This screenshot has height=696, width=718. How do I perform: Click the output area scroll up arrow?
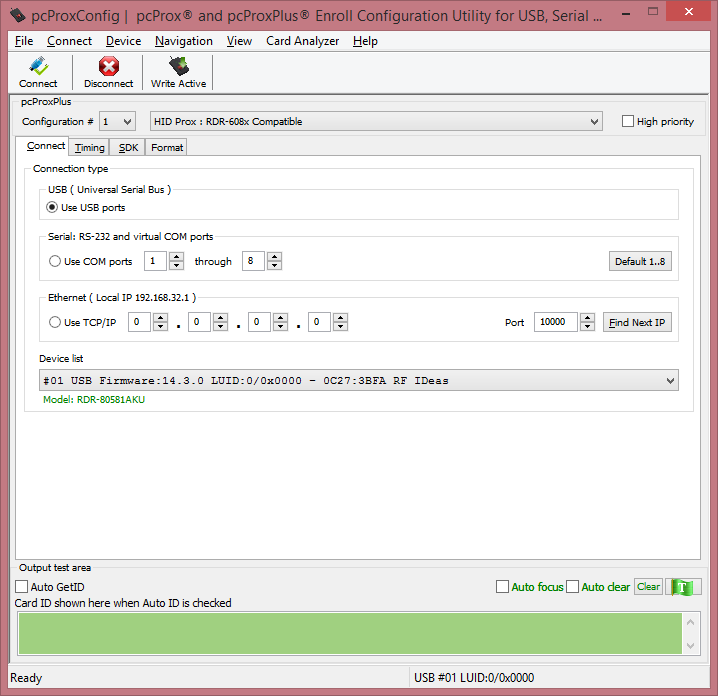[691, 622]
